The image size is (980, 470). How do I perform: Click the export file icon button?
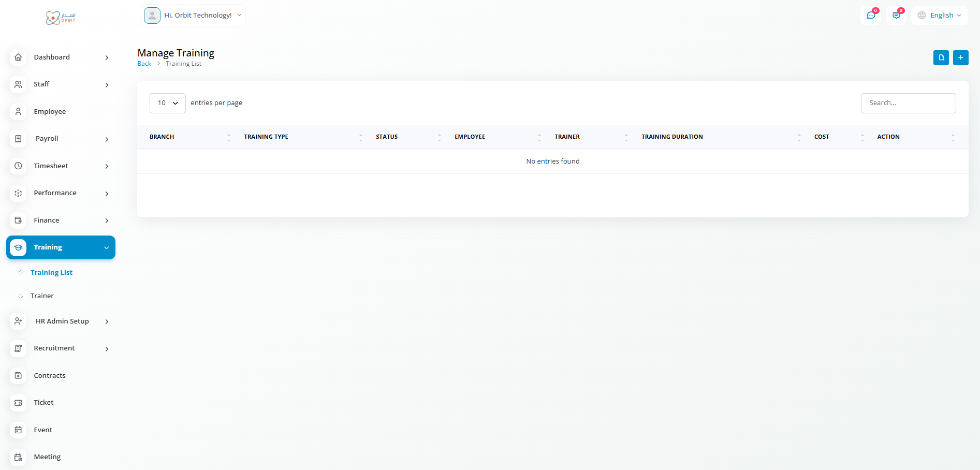click(941, 57)
